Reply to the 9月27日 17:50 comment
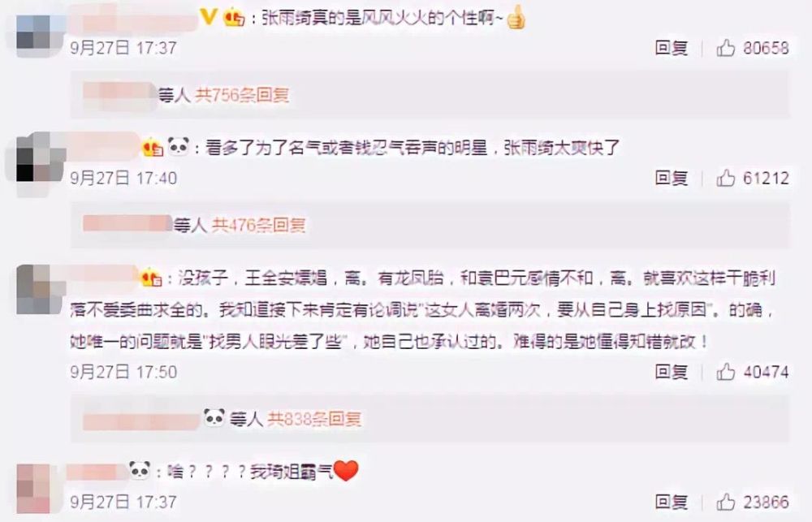The image size is (812, 522). pyautogui.click(x=672, y=371)
